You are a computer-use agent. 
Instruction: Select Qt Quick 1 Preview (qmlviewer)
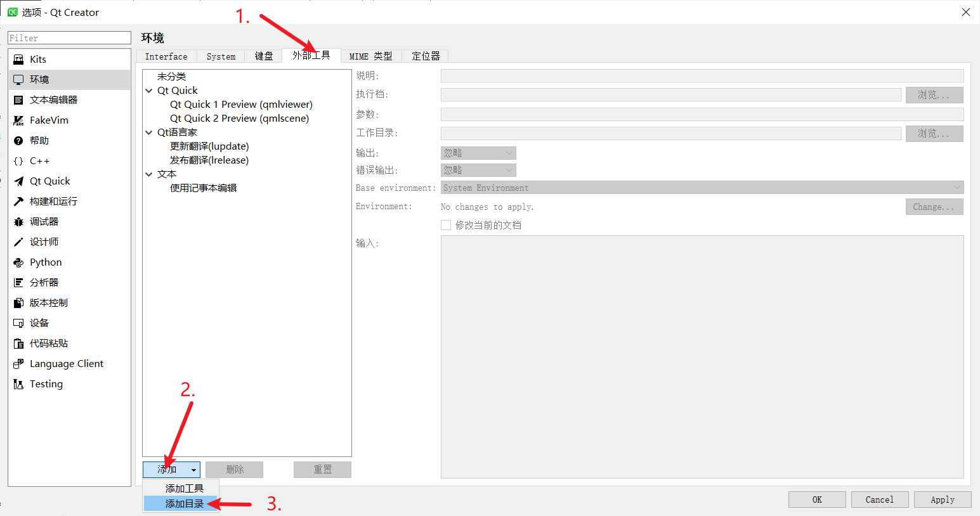[x=241, y=105]
